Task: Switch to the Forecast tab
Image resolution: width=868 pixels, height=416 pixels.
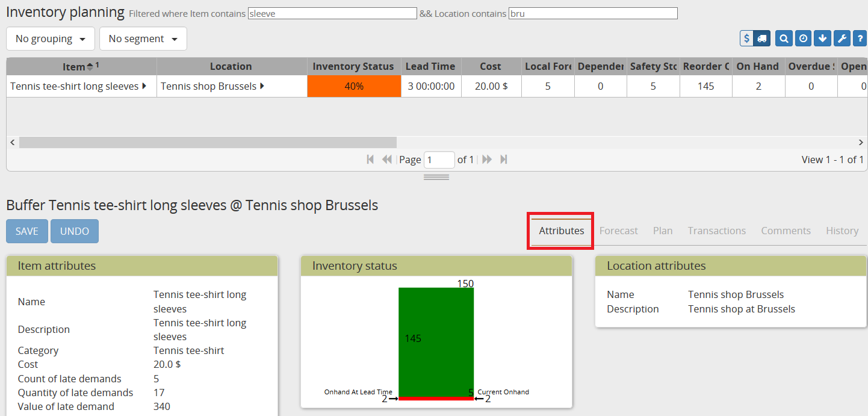Action: click(x=618, y=231)
